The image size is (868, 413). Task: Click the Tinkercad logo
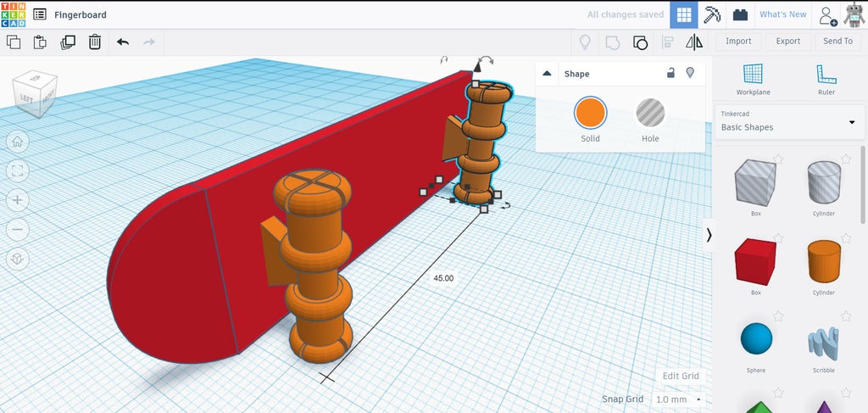[13, 15]
